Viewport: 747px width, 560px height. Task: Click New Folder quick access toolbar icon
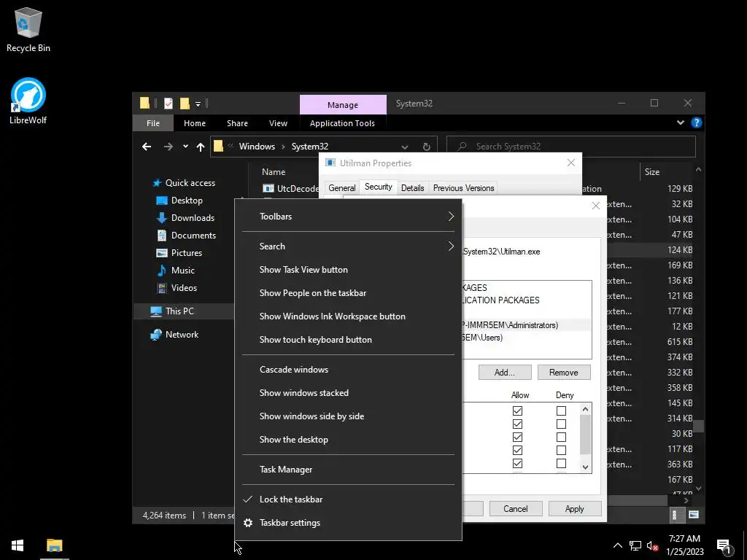click(185, 103)
